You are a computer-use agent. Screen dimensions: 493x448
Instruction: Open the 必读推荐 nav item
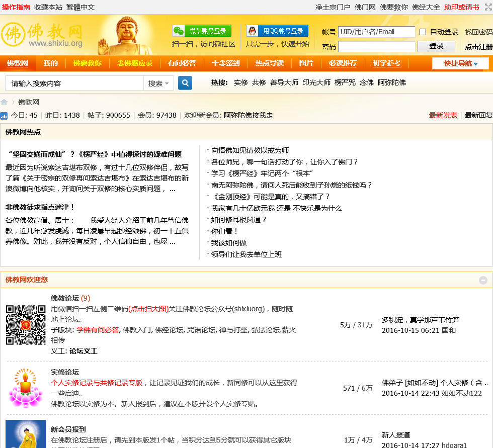pos(343,63)
